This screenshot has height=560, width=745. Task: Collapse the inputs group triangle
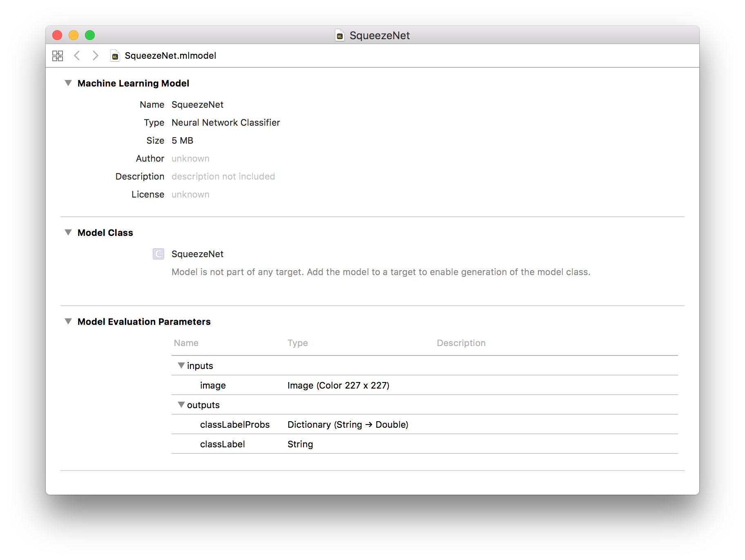[181, 365]
